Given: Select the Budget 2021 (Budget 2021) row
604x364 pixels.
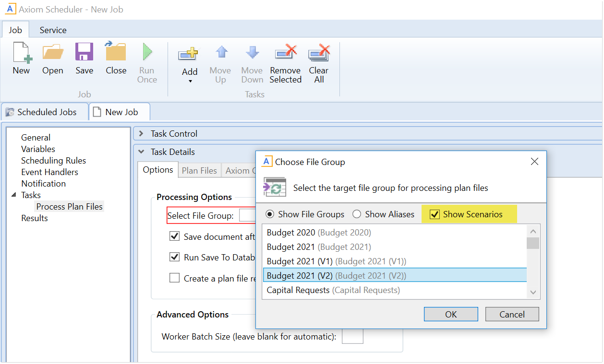Looking at the screenshot, I should (x=394, y=247).
